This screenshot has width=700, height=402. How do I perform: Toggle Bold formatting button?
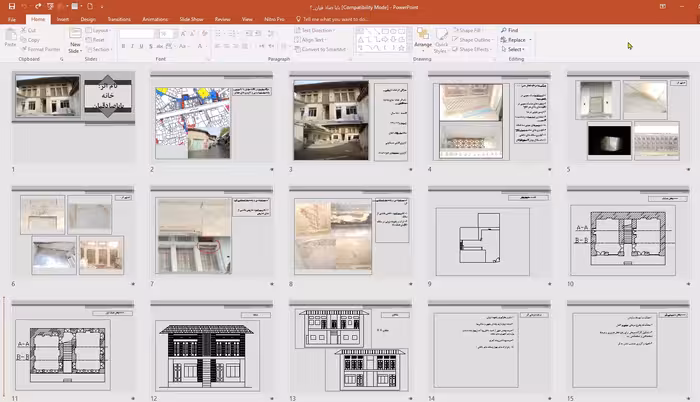tap(125, 47)
